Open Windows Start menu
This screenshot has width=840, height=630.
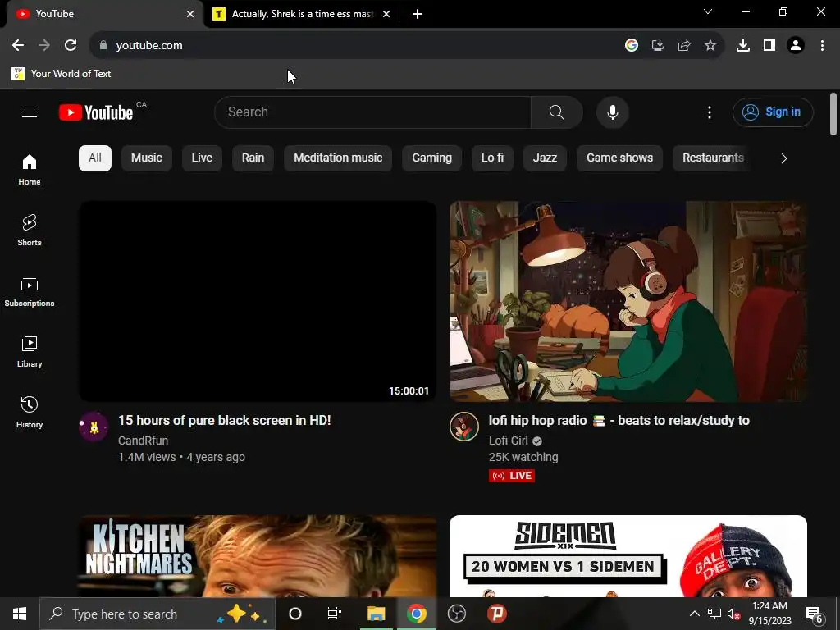20,614
